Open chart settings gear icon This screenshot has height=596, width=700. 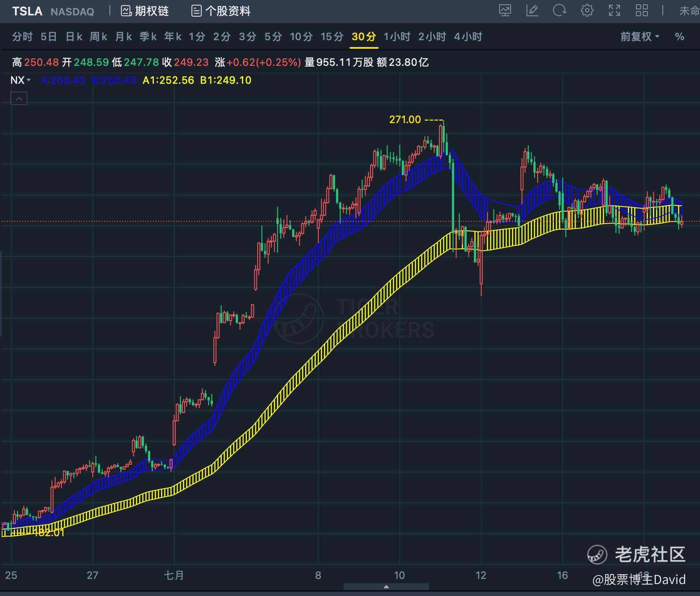587,11
